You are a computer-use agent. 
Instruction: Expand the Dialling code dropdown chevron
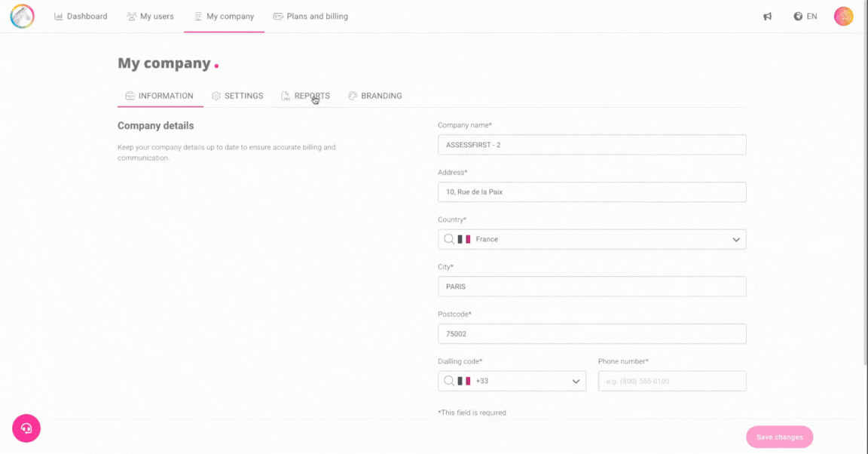pyautogui.click(x=576, y=382)
